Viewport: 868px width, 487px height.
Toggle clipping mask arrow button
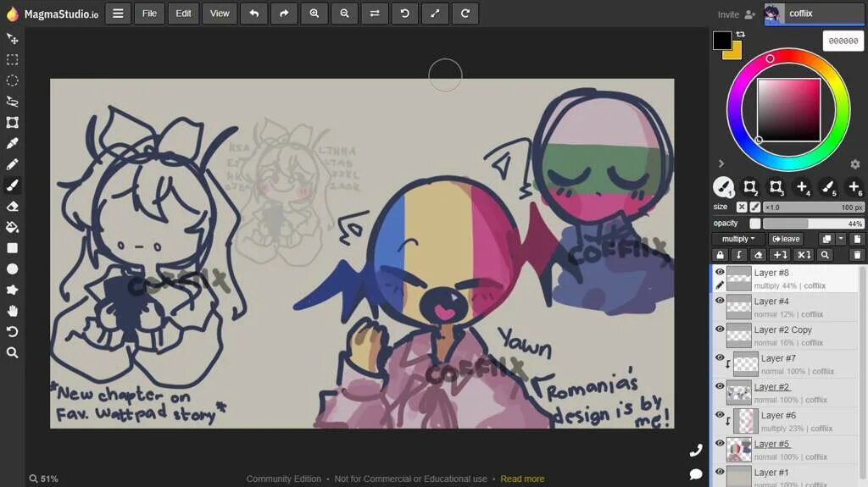(739, 255)
